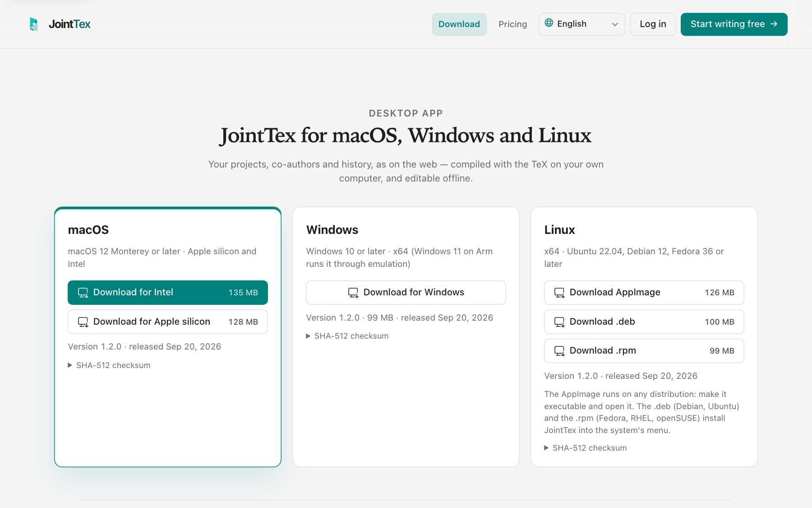Click the main JointTex for macOS headline
Screen dimensions: 812x508
tap(406, 135)
